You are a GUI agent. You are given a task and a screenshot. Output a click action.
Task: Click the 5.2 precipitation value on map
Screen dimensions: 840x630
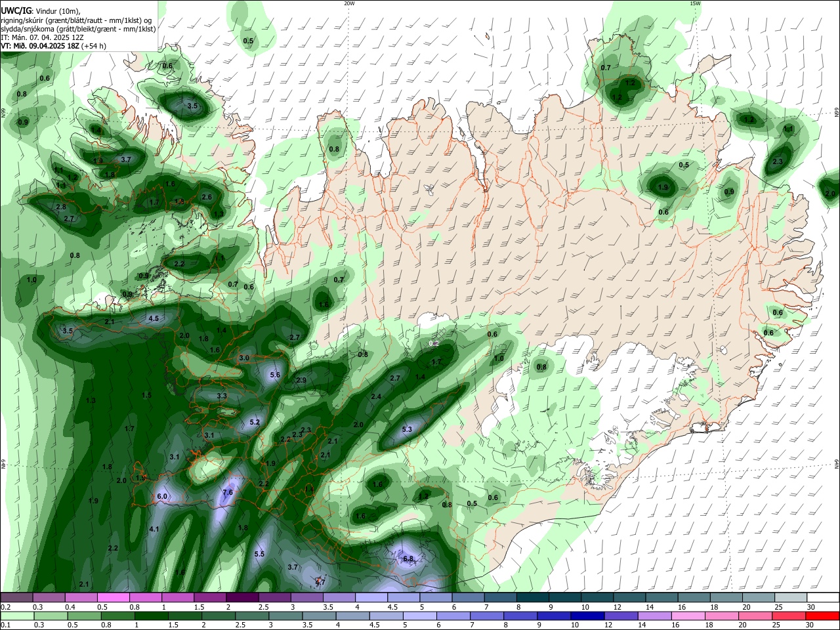click(x=255, y=422)
